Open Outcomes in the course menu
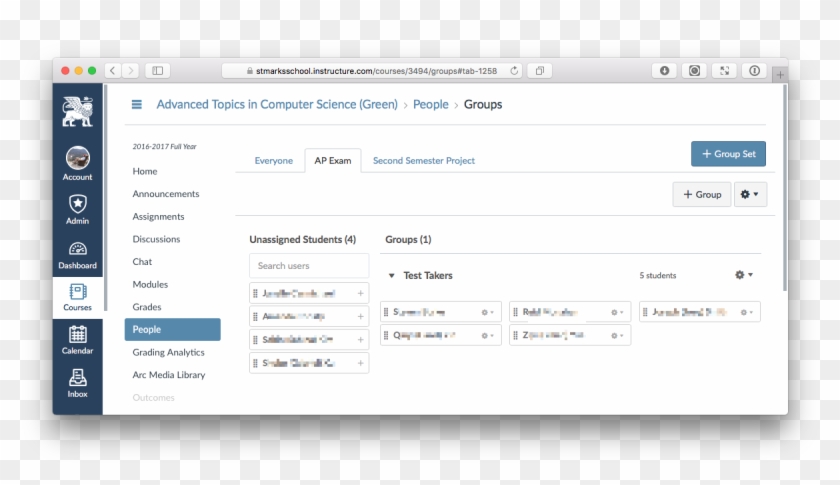840x485 pixels. [153, 397]
